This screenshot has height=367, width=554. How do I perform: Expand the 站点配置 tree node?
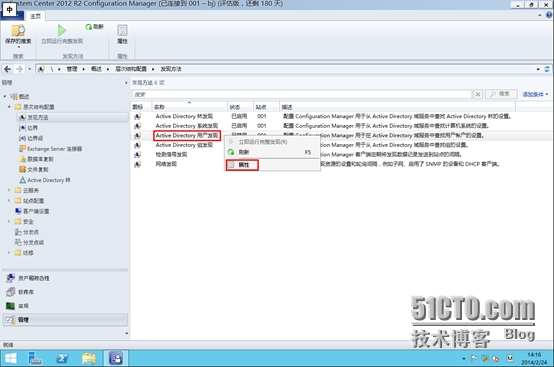[x=9, y=201]
